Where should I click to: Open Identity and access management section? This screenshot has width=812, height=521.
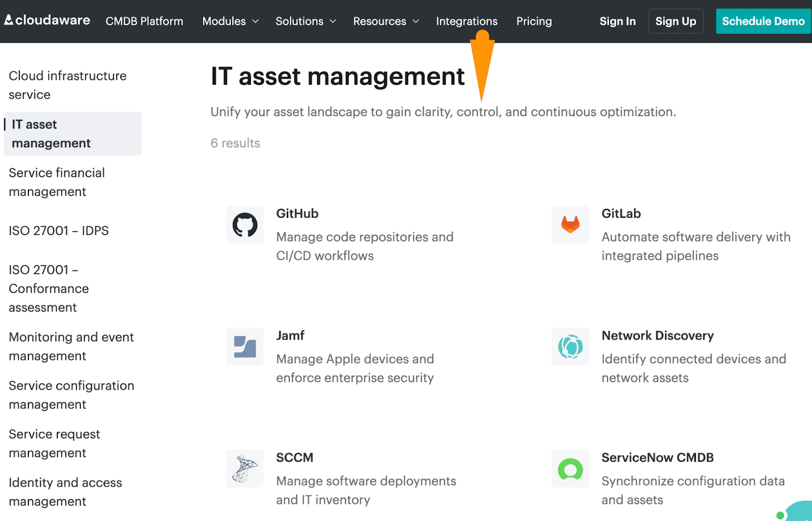[x=65, y=492]
